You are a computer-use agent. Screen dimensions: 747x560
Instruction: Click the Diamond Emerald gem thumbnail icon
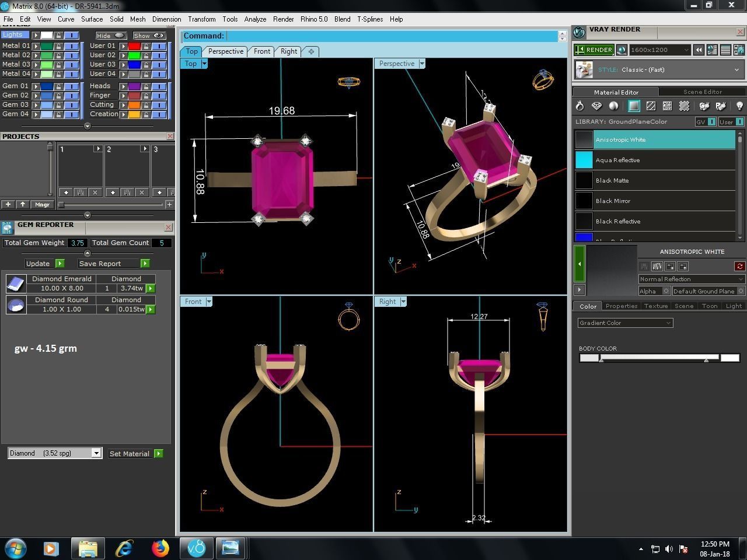[x=16, y=283]
